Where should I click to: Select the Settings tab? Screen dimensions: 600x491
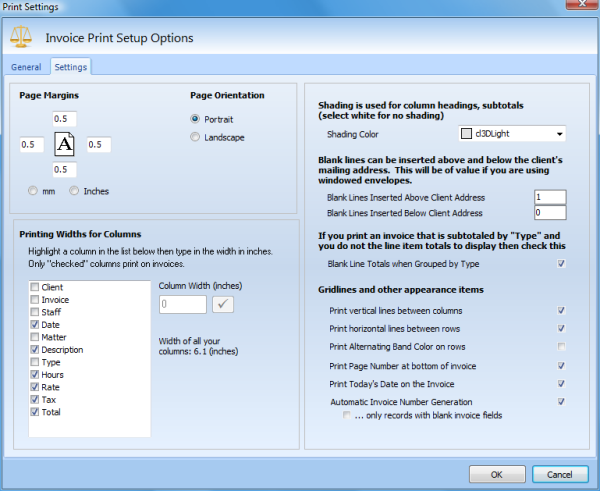(x=70, y=67)
